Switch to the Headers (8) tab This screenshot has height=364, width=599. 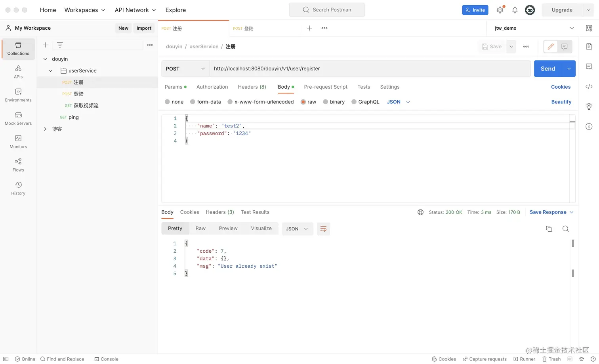[x=252, y=87]
